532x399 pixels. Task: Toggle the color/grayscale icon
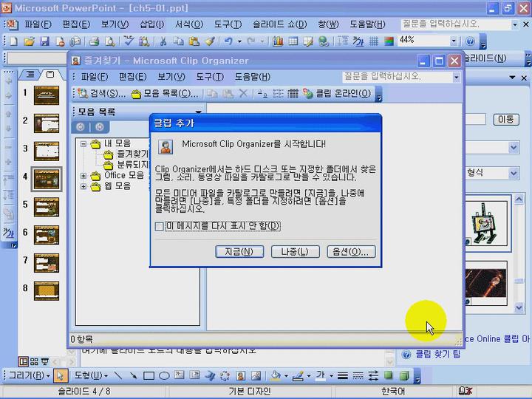pos(389,41)
